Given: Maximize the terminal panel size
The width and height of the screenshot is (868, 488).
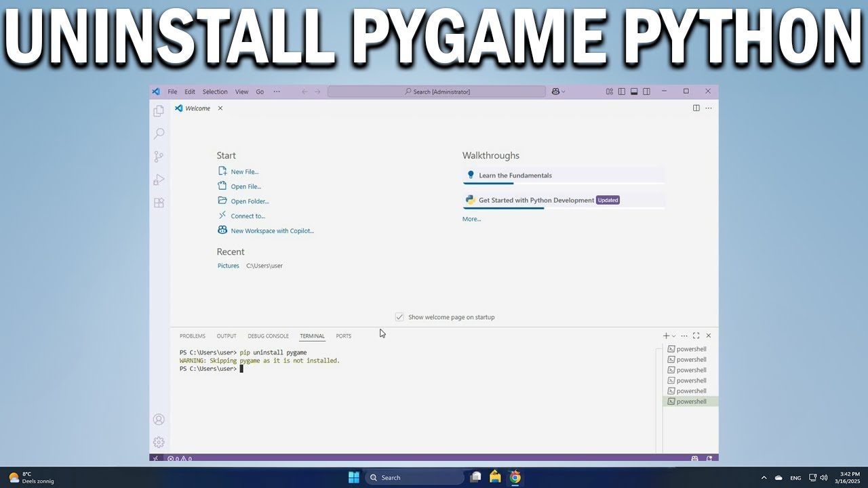Looking at the screenshot, I should 696,335.
